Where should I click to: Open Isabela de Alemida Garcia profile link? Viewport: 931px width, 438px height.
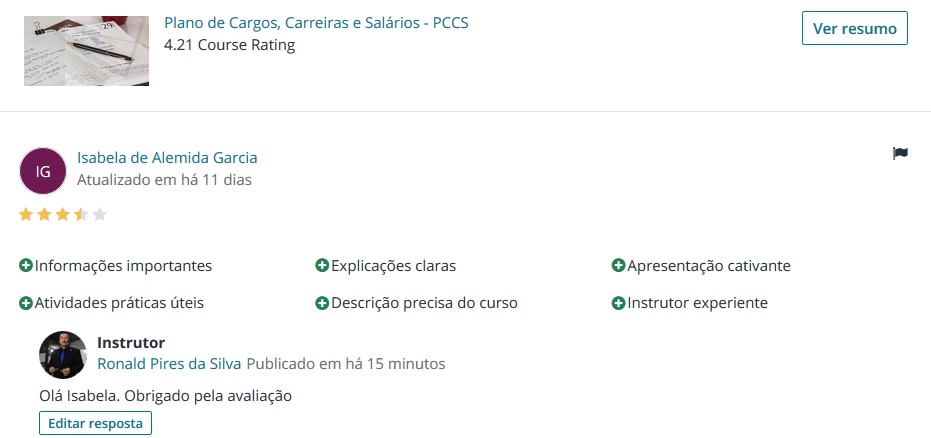point(167,157)
